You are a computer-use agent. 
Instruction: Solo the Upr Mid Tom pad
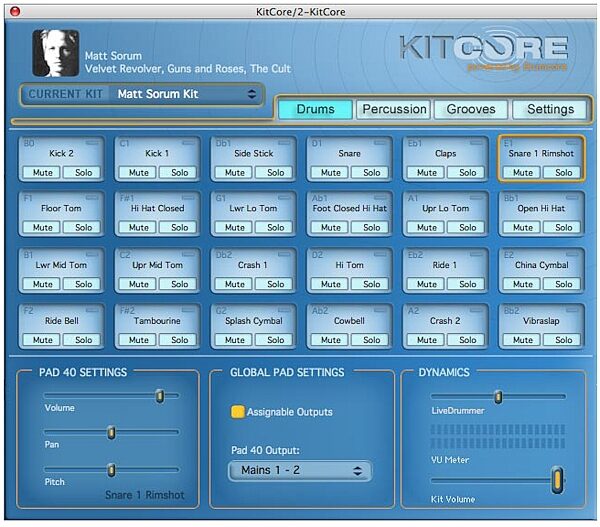pos(179,284)
